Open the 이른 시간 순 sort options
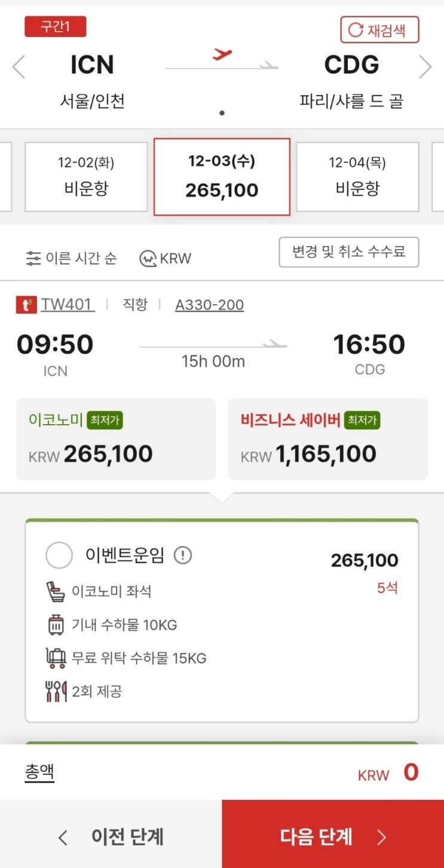The image size is (444, 868). (x=71, y=258)
